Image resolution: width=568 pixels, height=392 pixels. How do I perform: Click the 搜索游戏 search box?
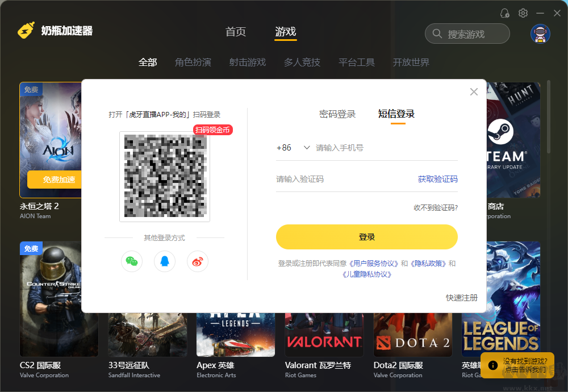click(x=467, y=34)
